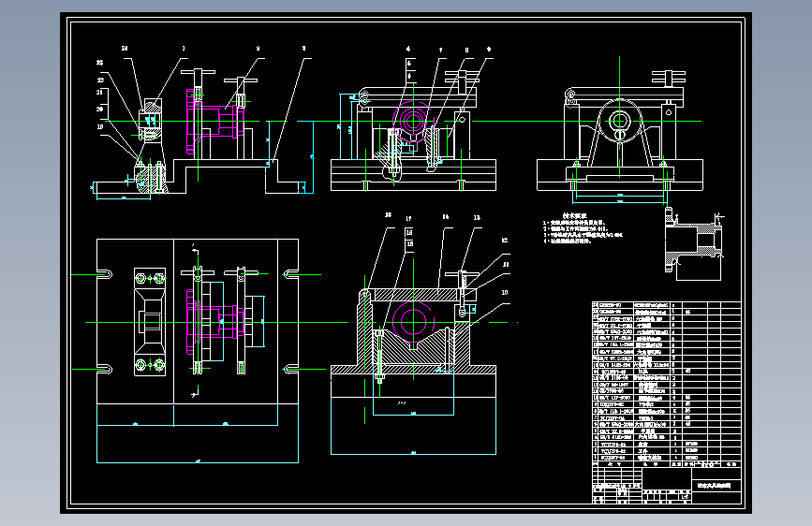Click the hatched top plate in the section view
The height and width of the screenshot is (526, 812).
point(417,295)
